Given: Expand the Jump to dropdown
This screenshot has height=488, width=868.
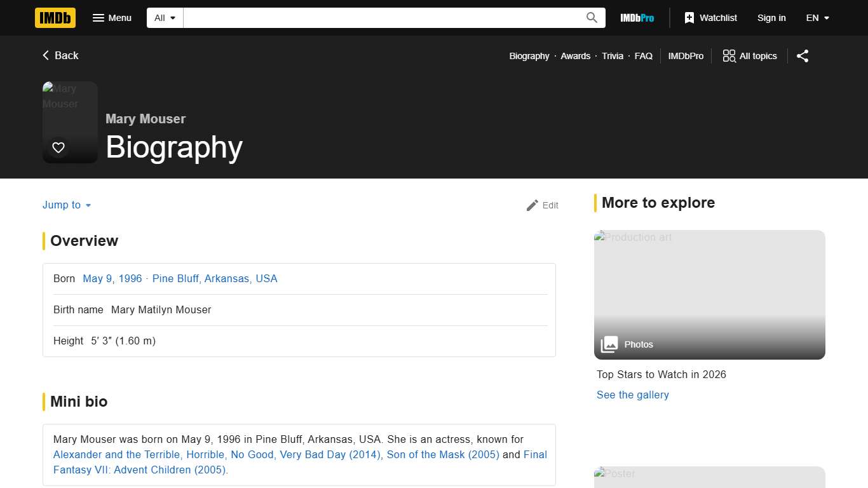Looking at the screenshot, I should tap(67, 205).
